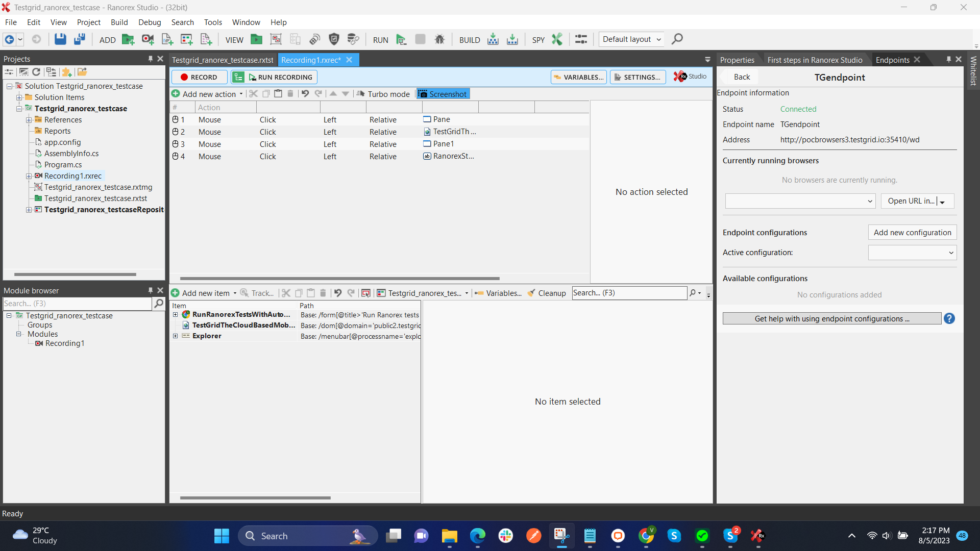Click the magnifier search icon beside layout
980x551 pixels.
677,39
